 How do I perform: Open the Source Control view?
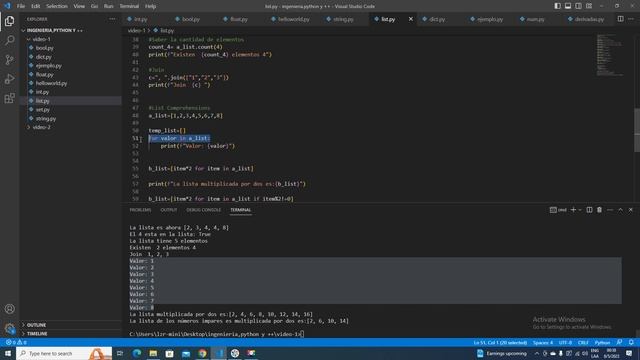coord(9,60)
